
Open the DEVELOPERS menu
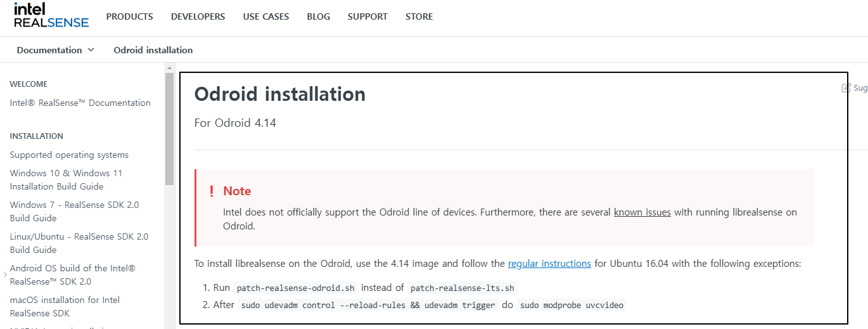(198, 16)
